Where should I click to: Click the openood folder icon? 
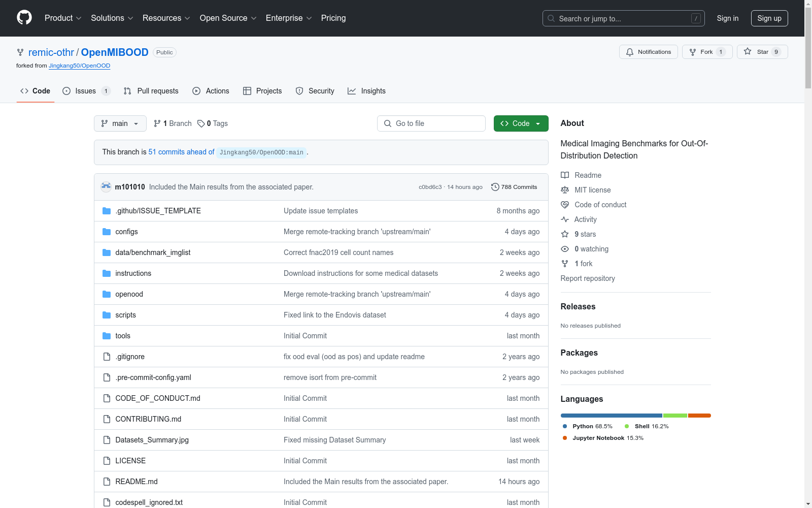point(107,294)
